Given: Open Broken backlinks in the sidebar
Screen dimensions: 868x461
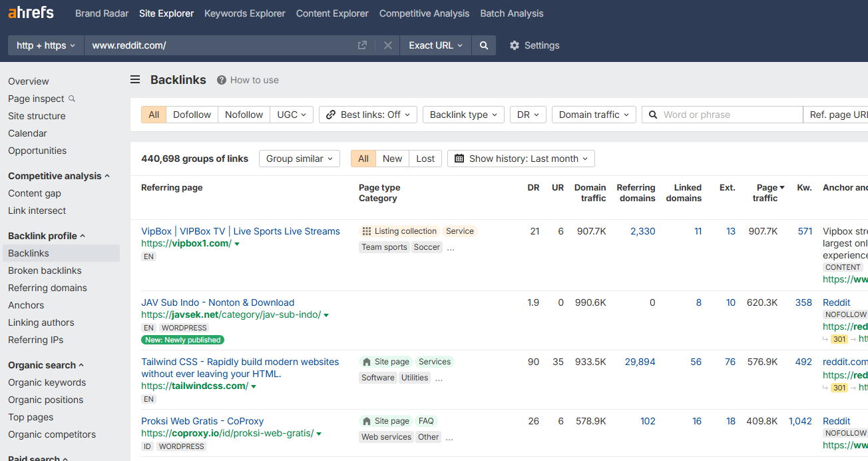Looking at the screenshot, I should coord(45,270).
